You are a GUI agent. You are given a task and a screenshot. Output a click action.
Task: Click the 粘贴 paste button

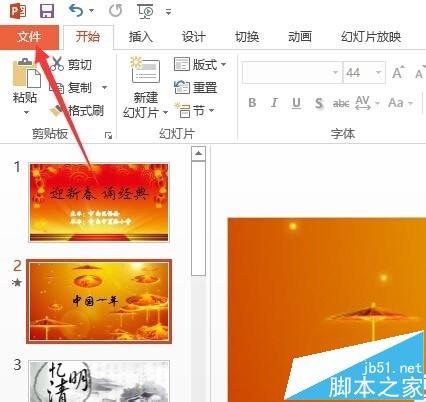[26, 87]
